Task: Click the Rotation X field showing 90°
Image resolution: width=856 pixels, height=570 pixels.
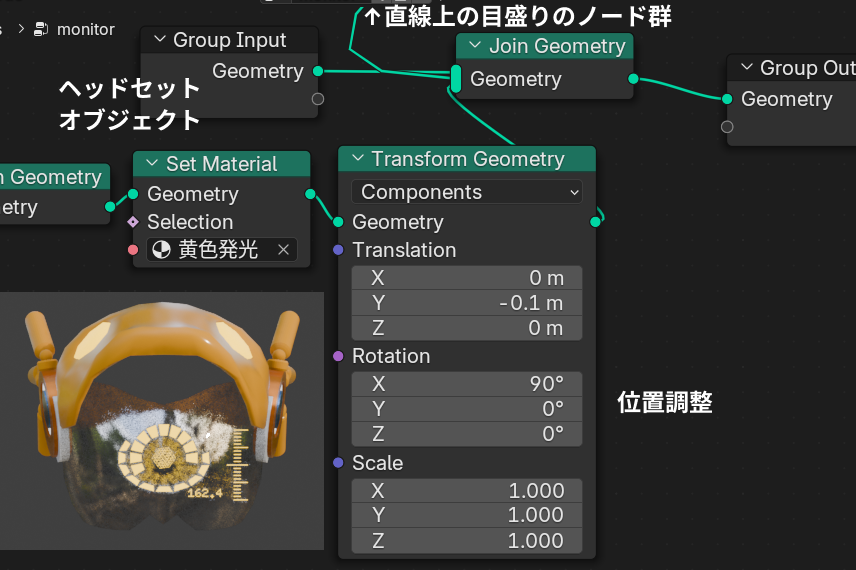Action: [x=466, y=383]
